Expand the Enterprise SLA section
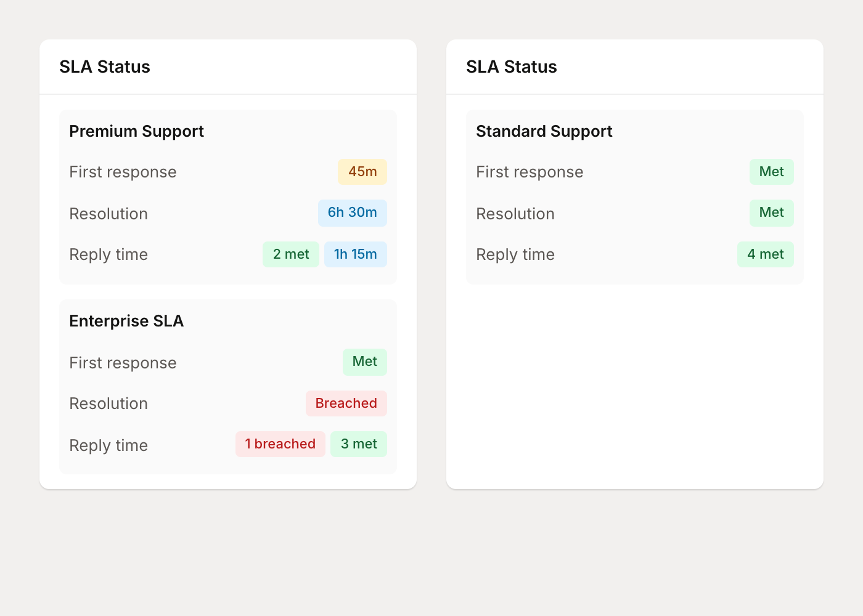The height and width of the screenshot is (616, 863). point(126,320)
